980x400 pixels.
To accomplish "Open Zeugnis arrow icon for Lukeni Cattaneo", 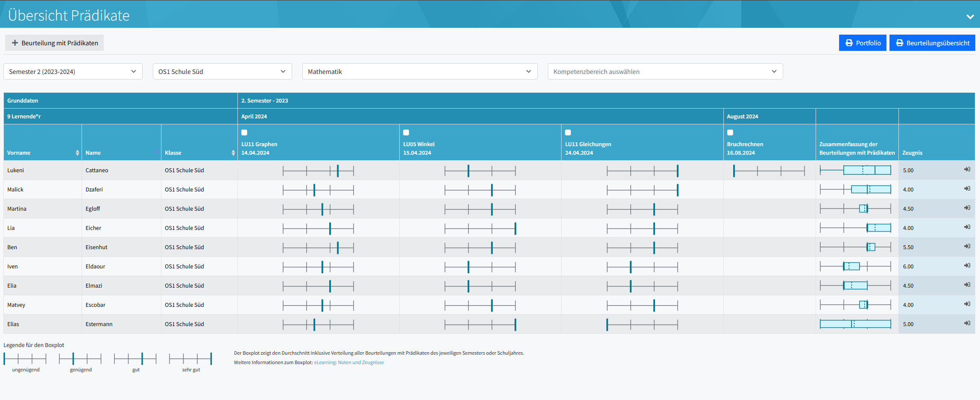I will coord(967,170).
